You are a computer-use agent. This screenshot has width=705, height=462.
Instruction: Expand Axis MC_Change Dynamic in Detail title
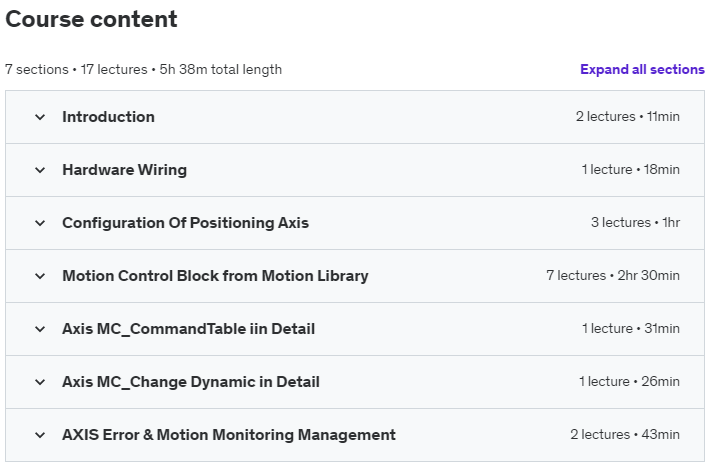tap(191, 382)
